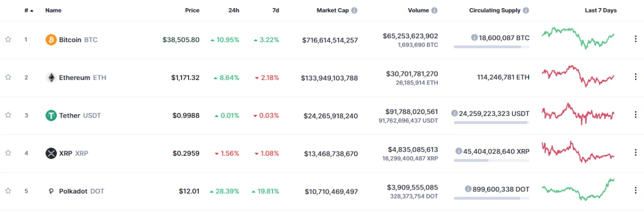Click Ethereum 7d change 2.18%
644x212 pixels.
point(267,78)
